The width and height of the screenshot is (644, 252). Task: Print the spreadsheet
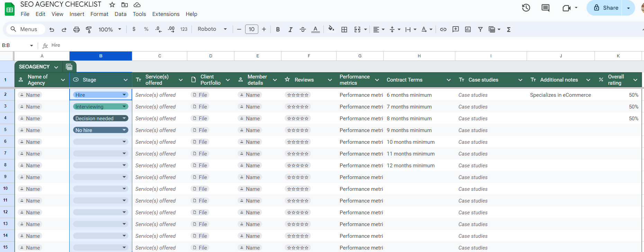[x=77, y=29]
